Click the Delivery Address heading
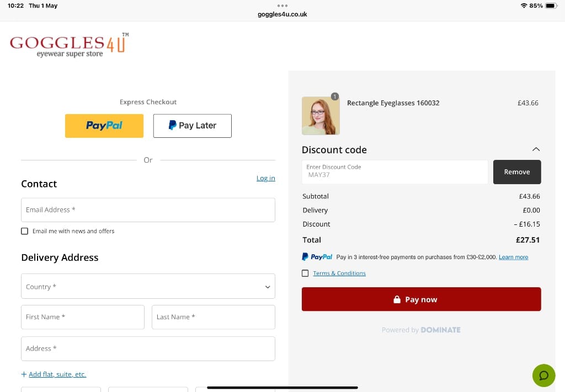 [60, 257]
